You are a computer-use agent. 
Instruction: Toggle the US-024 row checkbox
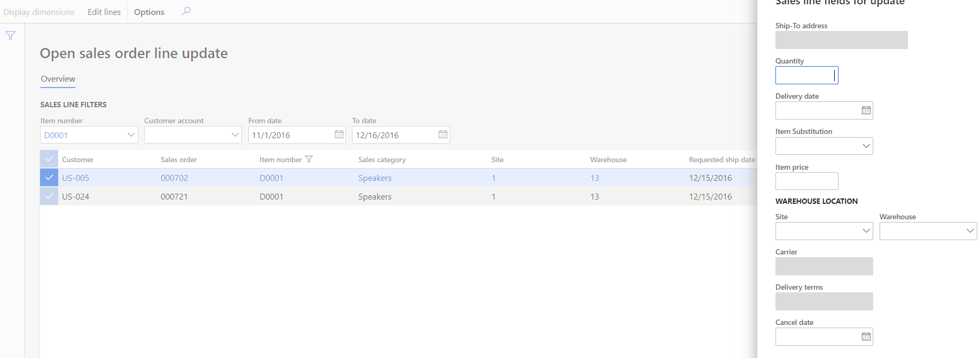[x=49, y=196]
